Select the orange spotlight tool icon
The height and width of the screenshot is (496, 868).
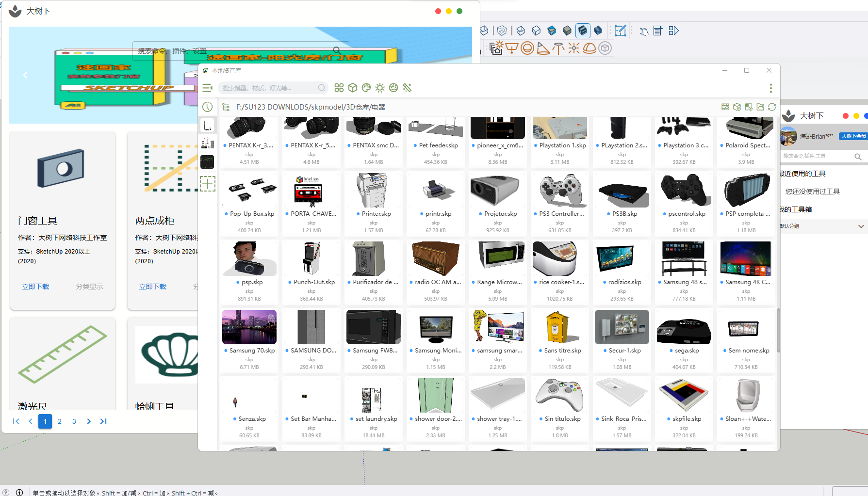point(543,48)
